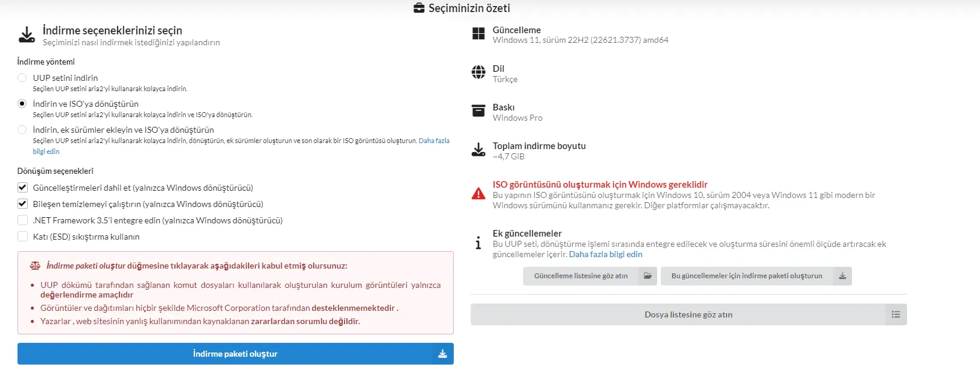
Task: Click the Toplam indirme boyutu label
Action: [x=539, y=146]
